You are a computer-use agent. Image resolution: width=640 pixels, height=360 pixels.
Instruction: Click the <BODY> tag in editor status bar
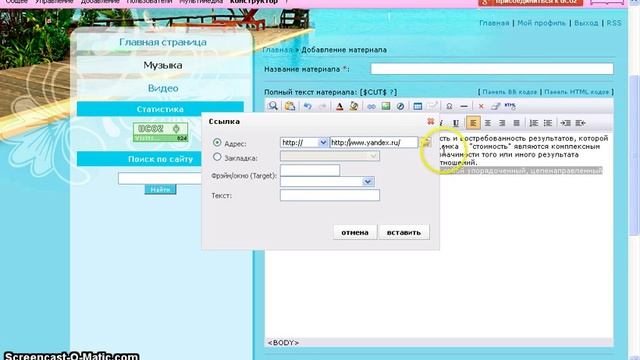pos(283,343)
